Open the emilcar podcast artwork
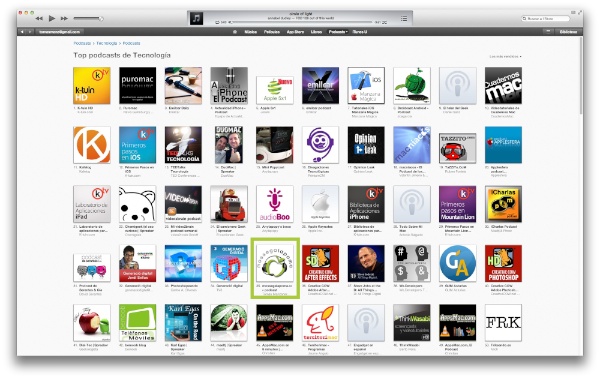This screenshot has width=600, height=379. (x=320, y=85)
